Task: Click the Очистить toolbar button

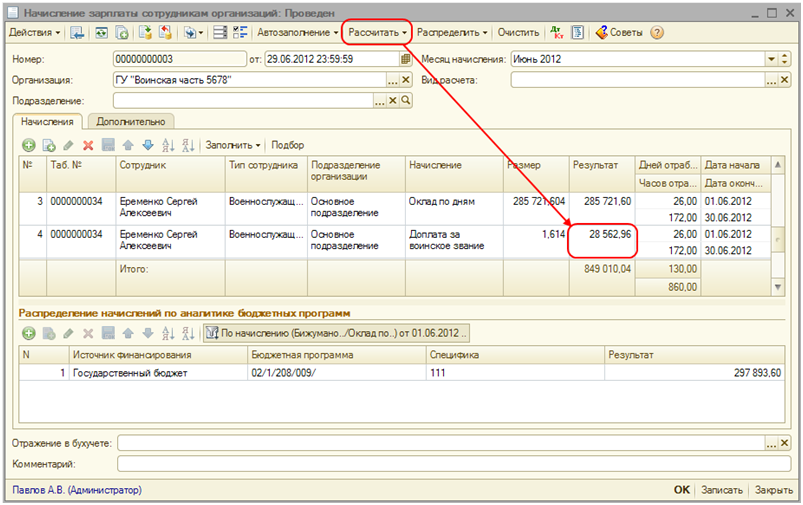Action: 518,32
